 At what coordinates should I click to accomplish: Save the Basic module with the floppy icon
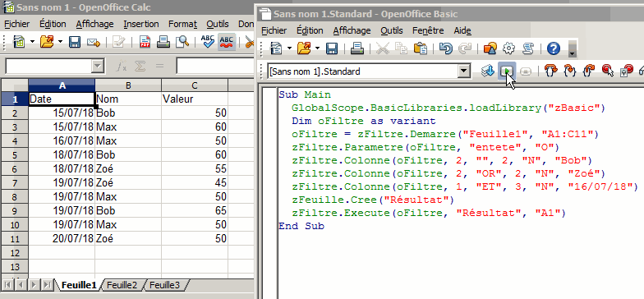332,49
